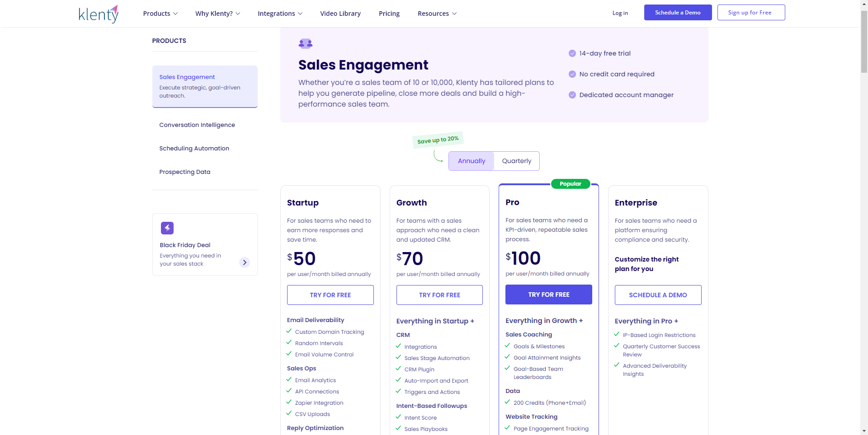
Task: Click checkmark beside CSV Uploads
Action: pyautogui.click(x=289, y=413)
